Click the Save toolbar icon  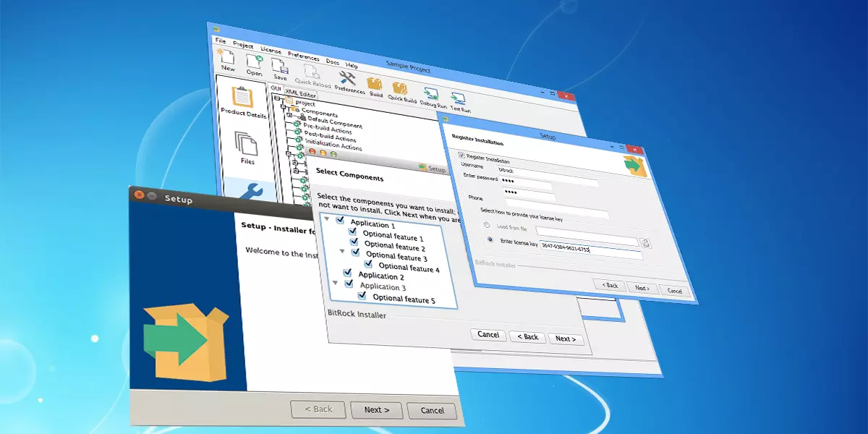point(280,64)
